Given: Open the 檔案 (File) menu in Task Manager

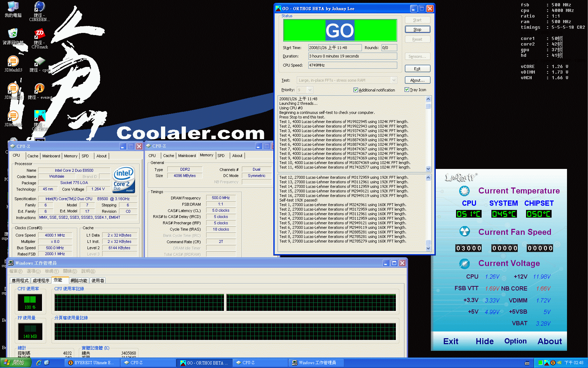Looking at the screenshot, I should coord(16,271).
